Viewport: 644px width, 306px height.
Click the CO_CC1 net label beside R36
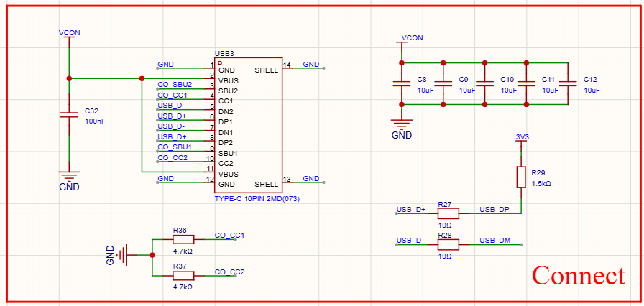point(230,236)
